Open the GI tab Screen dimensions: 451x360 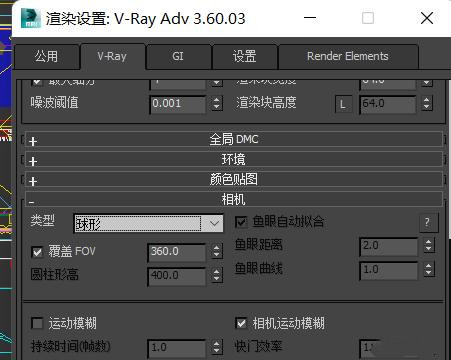click(x=178, y=56)
